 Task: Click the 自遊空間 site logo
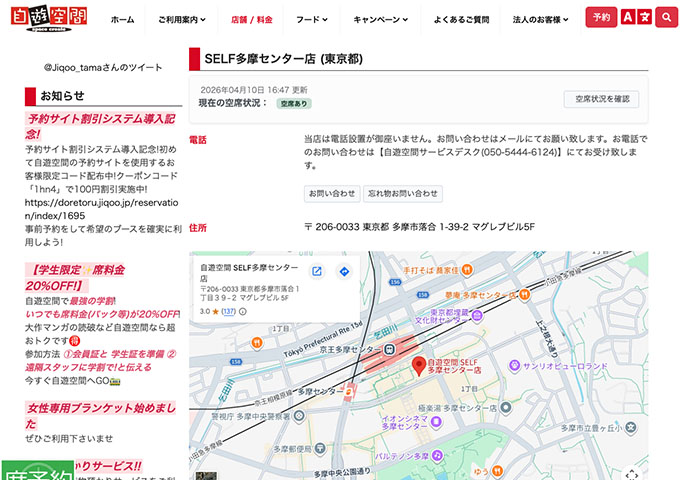(x=49, y=19)
